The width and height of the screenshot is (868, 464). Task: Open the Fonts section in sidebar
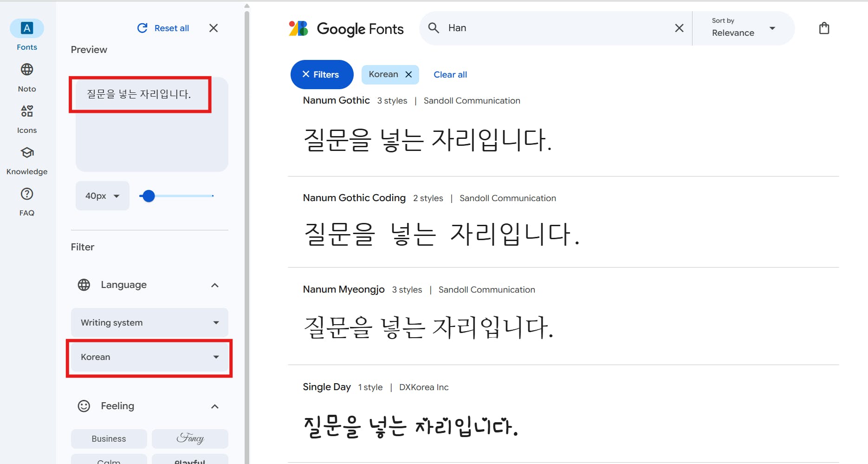[27, 29]
